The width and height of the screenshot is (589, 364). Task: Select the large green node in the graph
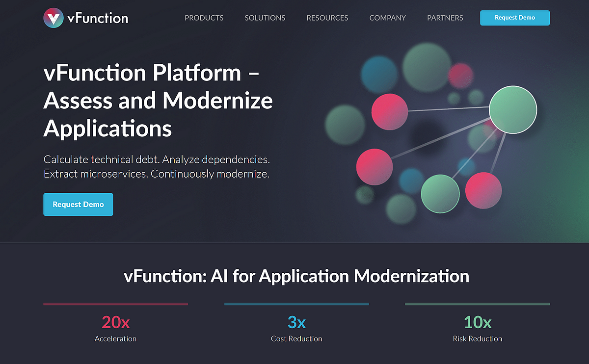[x=512, y=109]
